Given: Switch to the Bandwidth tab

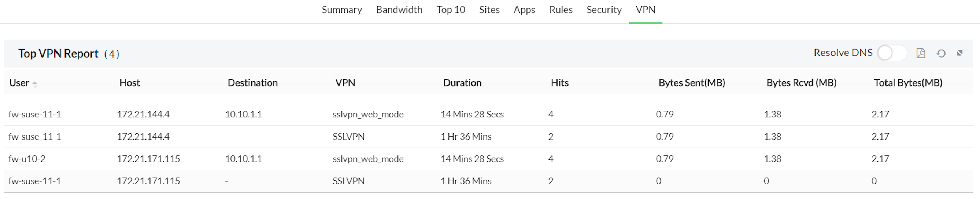Looking at the screenshot, I should (x=399, y=10).
